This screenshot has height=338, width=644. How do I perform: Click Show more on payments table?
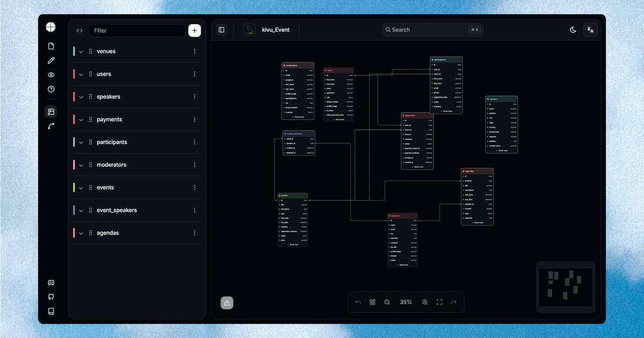(417, 167)
